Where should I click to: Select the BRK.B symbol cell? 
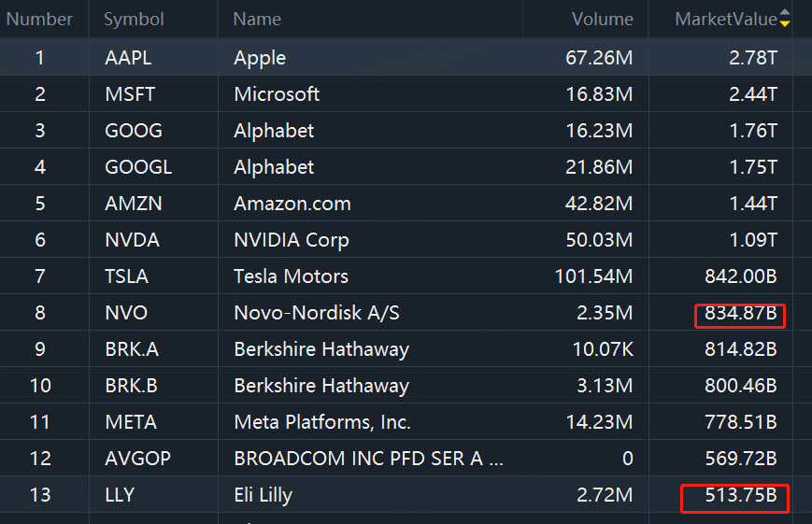pyautogui.click(x=131, y=386)
